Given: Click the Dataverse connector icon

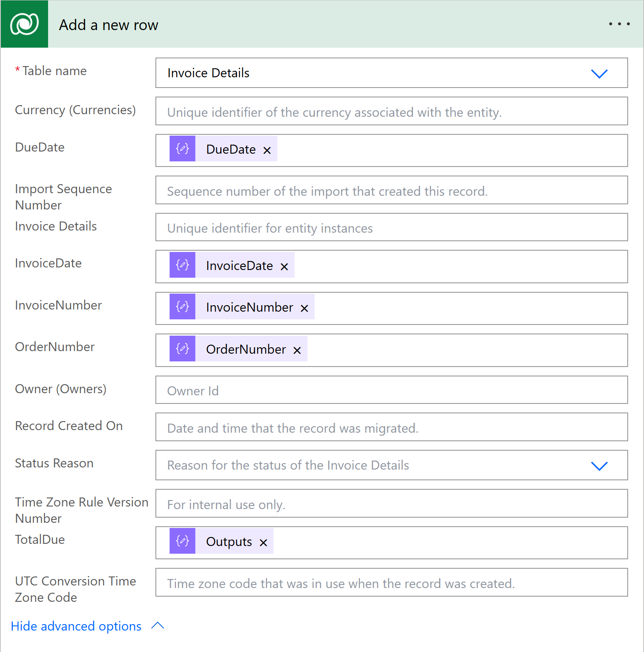Looking at the screenshot, I should tap(24, 24).
